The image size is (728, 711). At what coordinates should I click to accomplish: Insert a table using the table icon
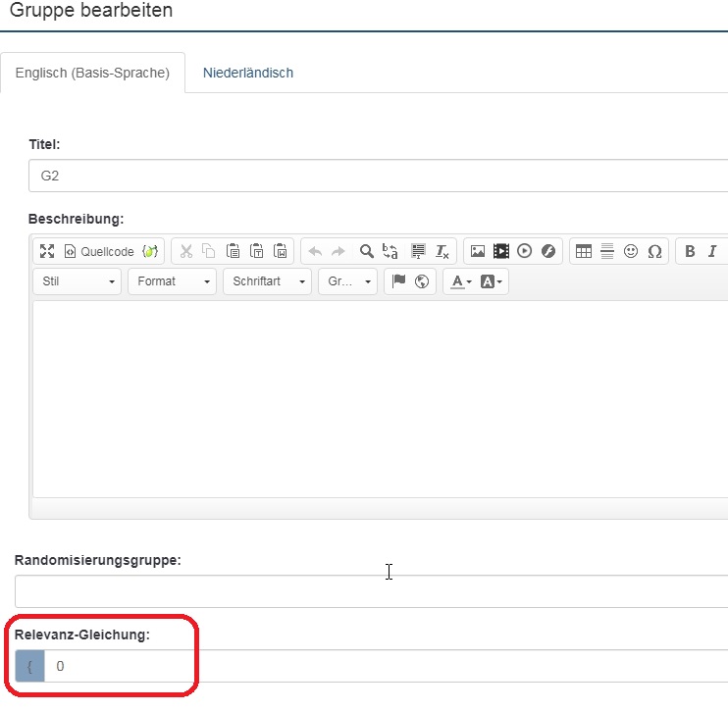pos(584,251)
